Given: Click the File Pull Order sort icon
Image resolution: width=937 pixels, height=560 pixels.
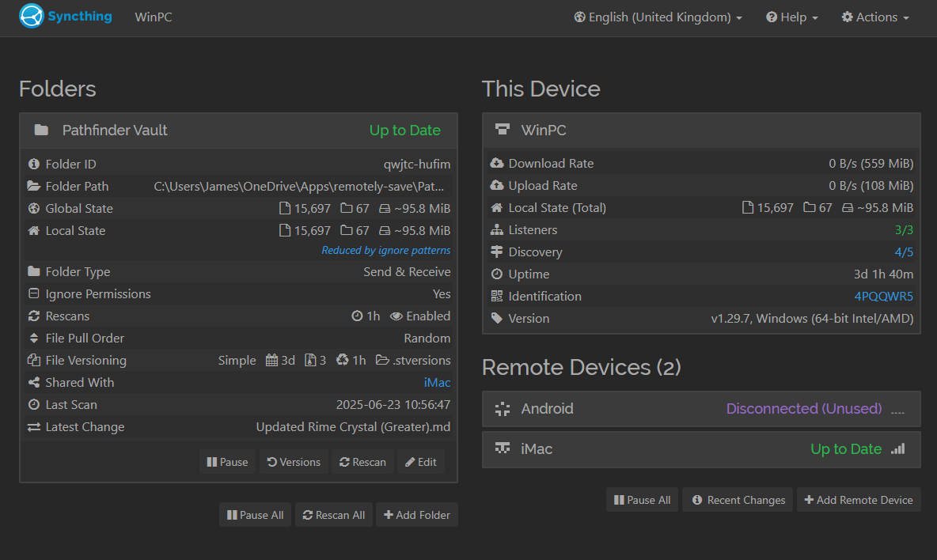Looking at the screenshot, I should [x=34, y=338].
